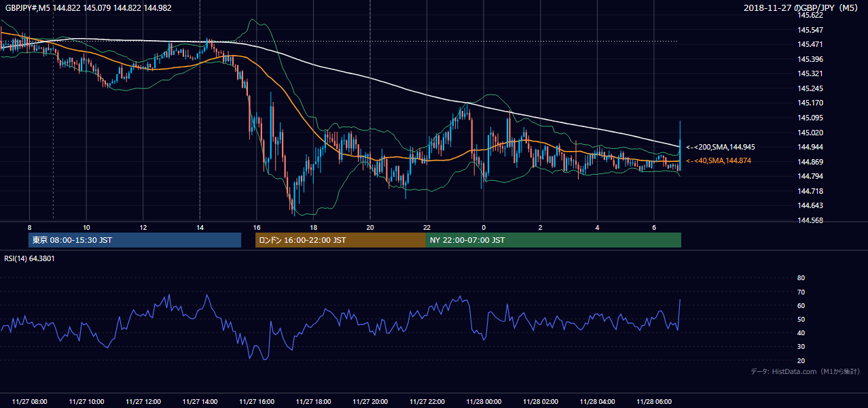This screenshot has width=868, height=408.
Task: Click price axis label 144.944
Action: point(810,147)
